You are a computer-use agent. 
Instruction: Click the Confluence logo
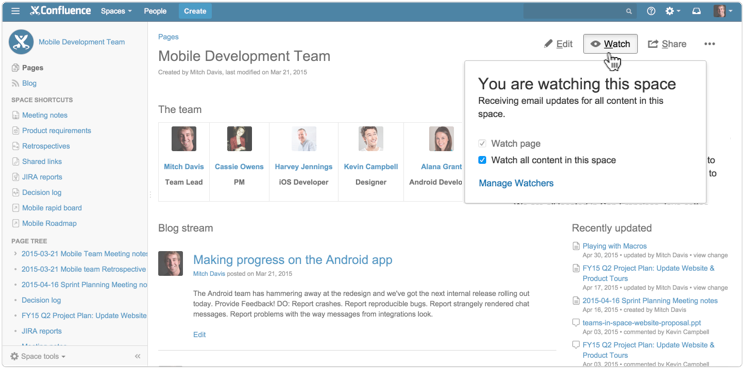[x=60, y=11]
